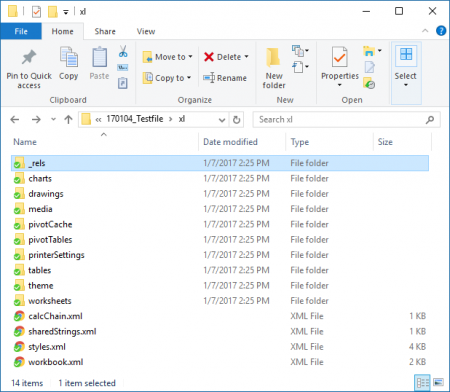The width and height of the screenshot is (450, 392).
Task: Click the Open icon in Open group
Action: (x=369, y=51)
